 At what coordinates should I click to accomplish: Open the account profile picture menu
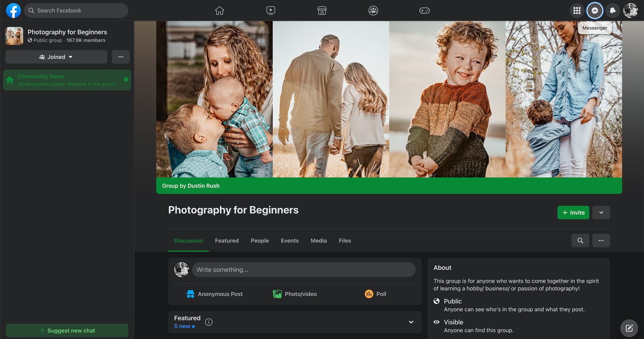pos(630,10)
